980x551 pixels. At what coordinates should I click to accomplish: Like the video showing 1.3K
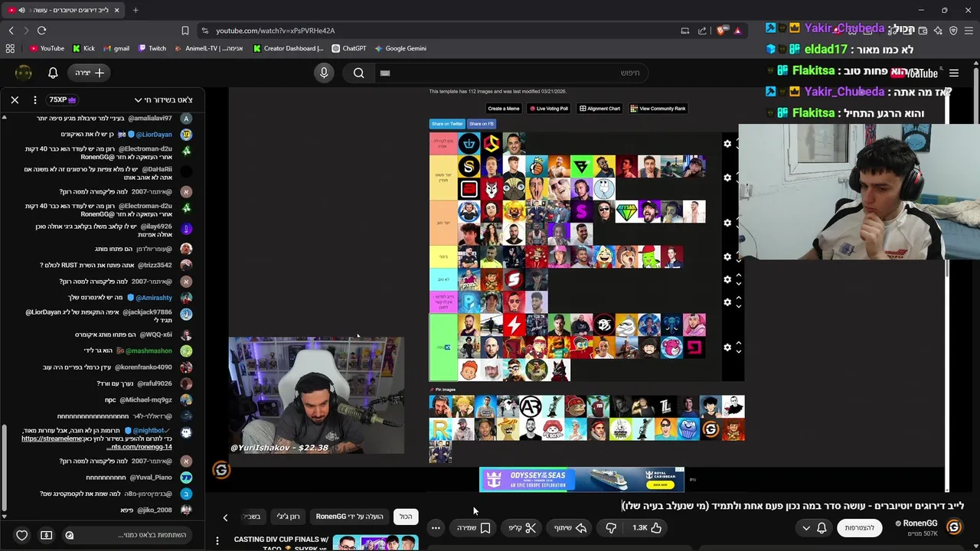point(648,527)
